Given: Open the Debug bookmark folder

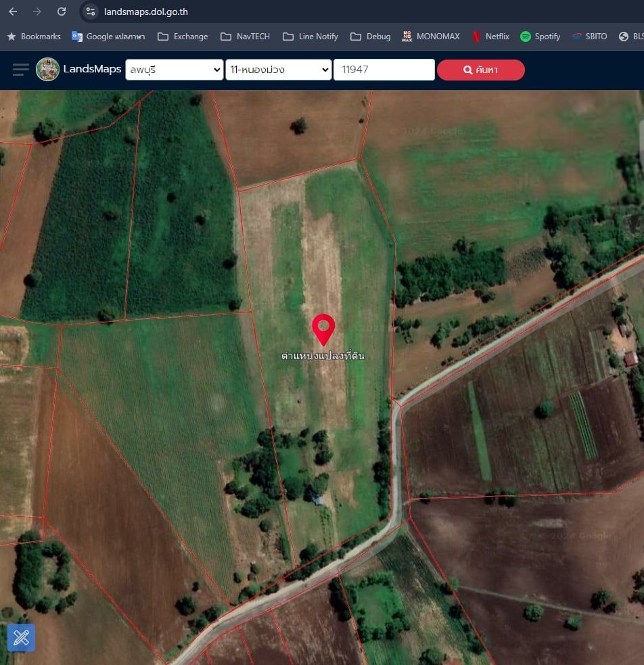Looking at the screenshot, I should 371,37.
